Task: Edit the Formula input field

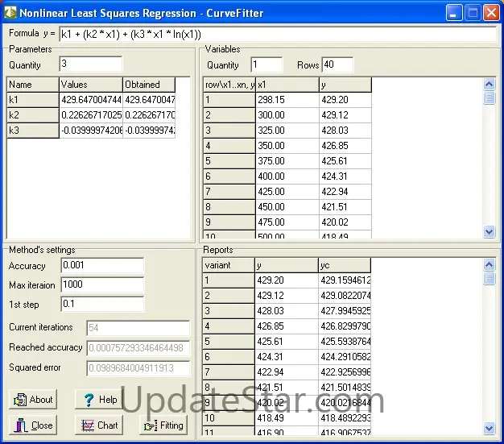Action: [x=278, y=35]
